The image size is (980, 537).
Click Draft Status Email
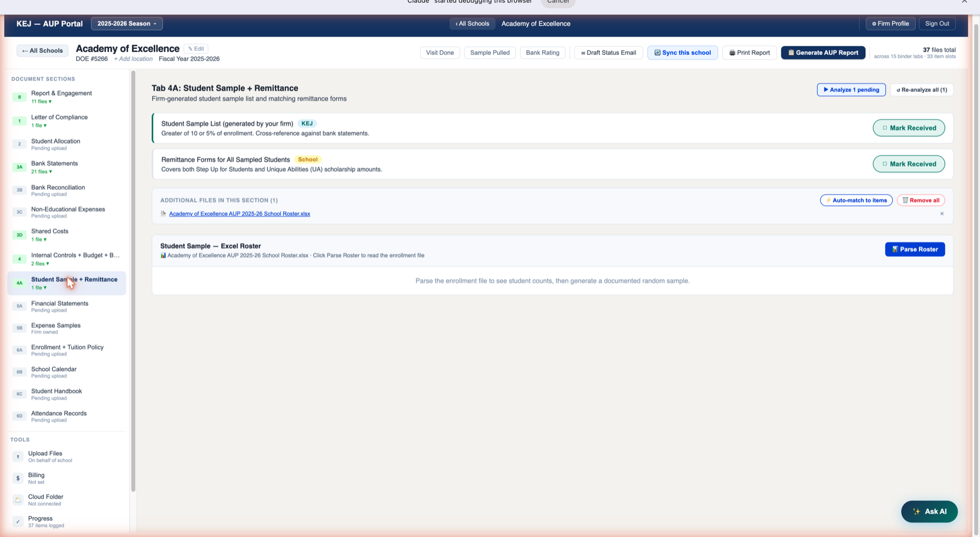[608, 52]
